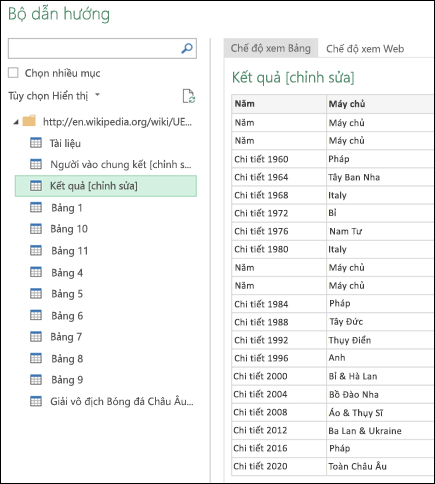Click the cell Bỉ & Hà Lan
The width and height of the screenshot is (435, 484).
click(x=380, y=376)
